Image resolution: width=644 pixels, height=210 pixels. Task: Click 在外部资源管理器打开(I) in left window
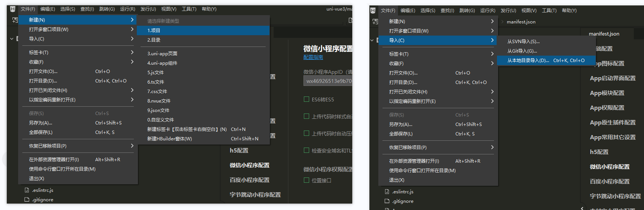[78, 159]
